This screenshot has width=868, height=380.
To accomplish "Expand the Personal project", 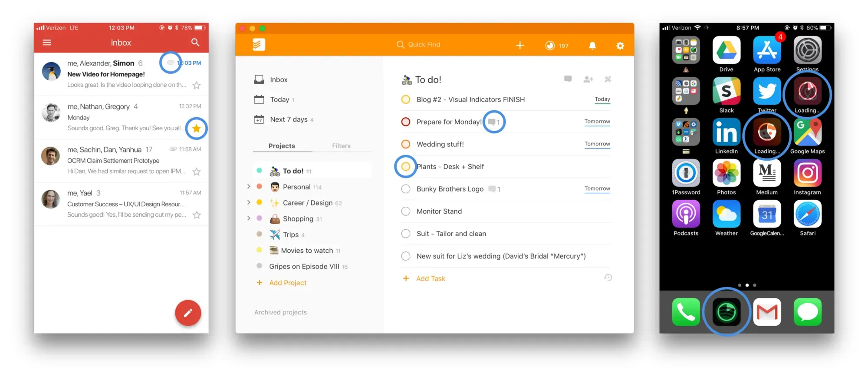I will click(x=249, y=186).
